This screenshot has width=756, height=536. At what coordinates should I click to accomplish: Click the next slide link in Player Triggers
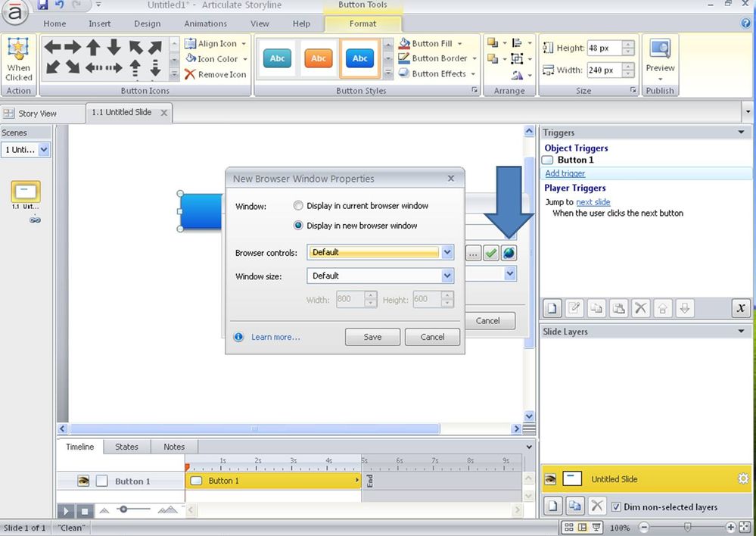[x=593, y=202]
